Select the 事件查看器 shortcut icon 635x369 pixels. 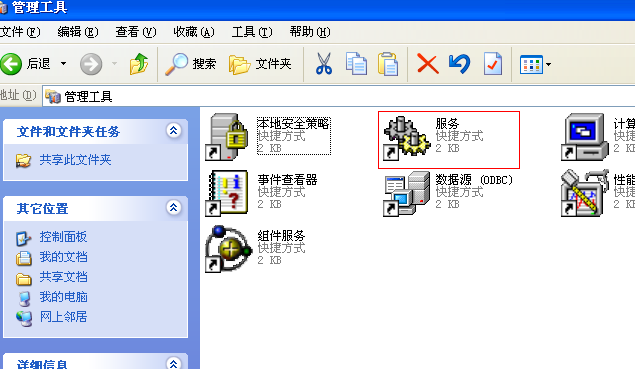(227, 192)
